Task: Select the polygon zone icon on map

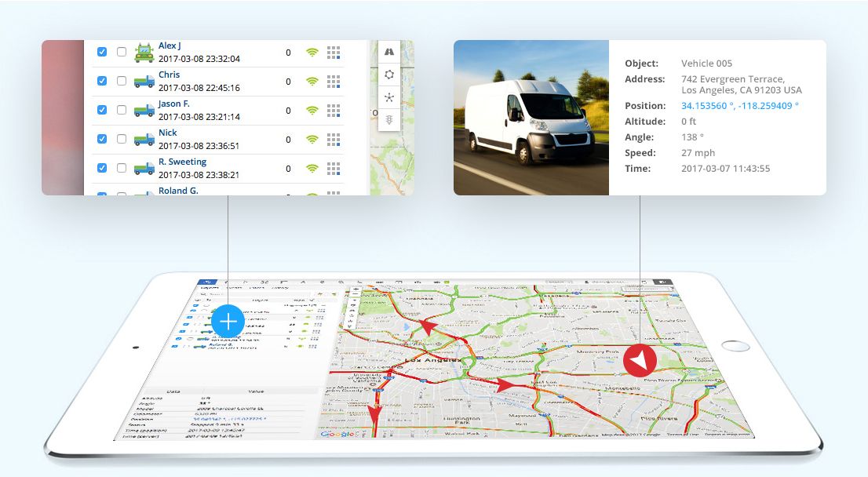Action: click(389, 75)
